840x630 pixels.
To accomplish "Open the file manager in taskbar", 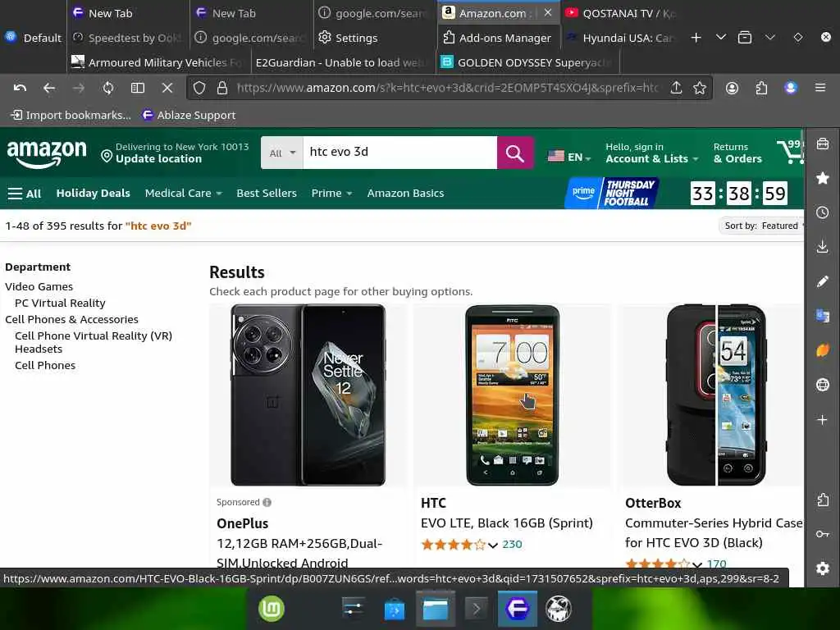I will [435, 609].
